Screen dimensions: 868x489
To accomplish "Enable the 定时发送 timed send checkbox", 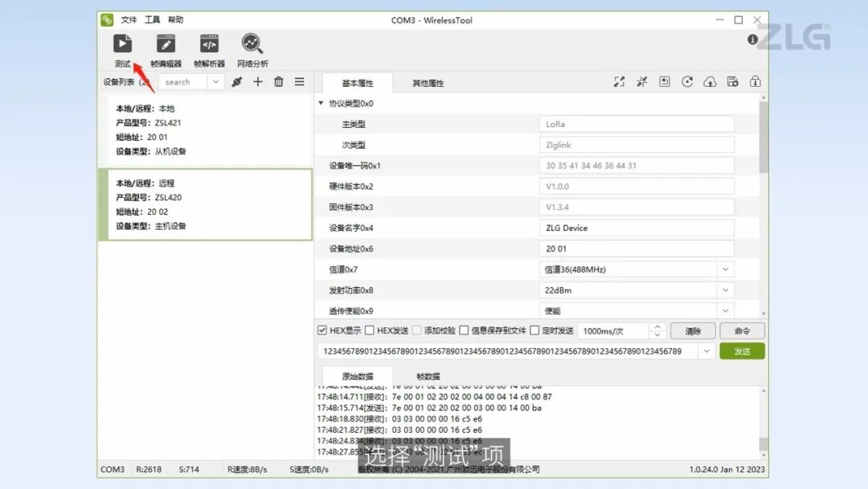I will point(534,331).
